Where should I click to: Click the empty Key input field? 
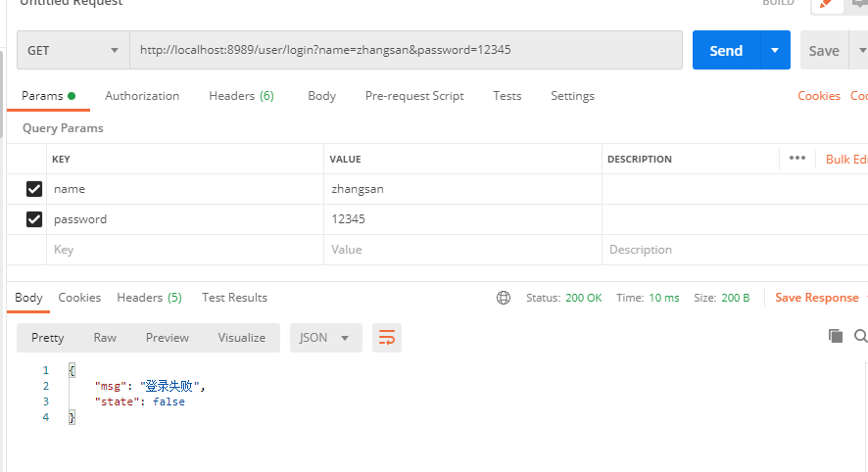[x=185, y=250]
